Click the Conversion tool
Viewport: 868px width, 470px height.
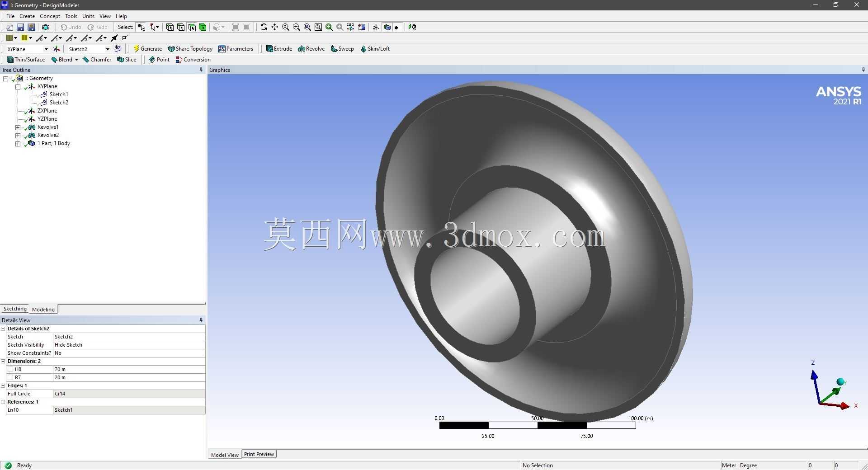coord(193,60)
